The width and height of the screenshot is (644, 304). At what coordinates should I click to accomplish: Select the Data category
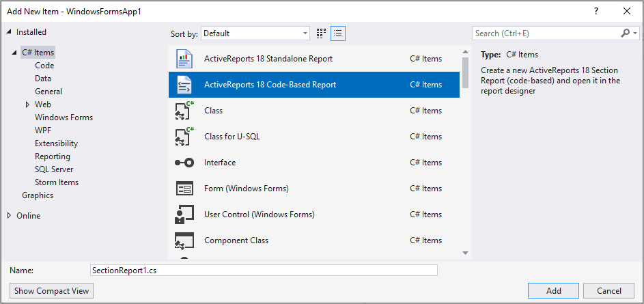(43, 79)
